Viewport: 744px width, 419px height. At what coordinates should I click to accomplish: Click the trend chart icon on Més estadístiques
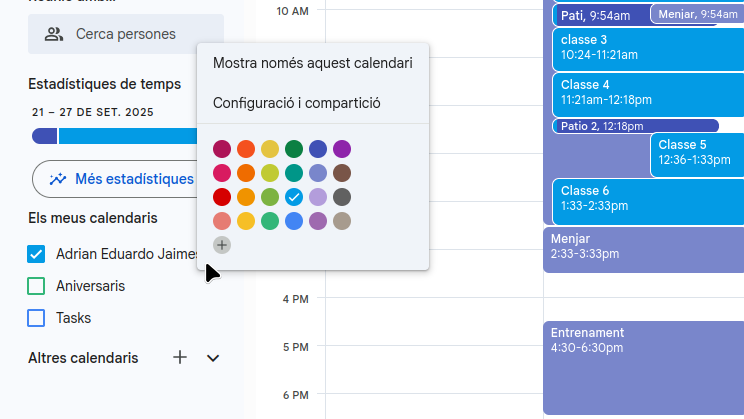(59, 179)
